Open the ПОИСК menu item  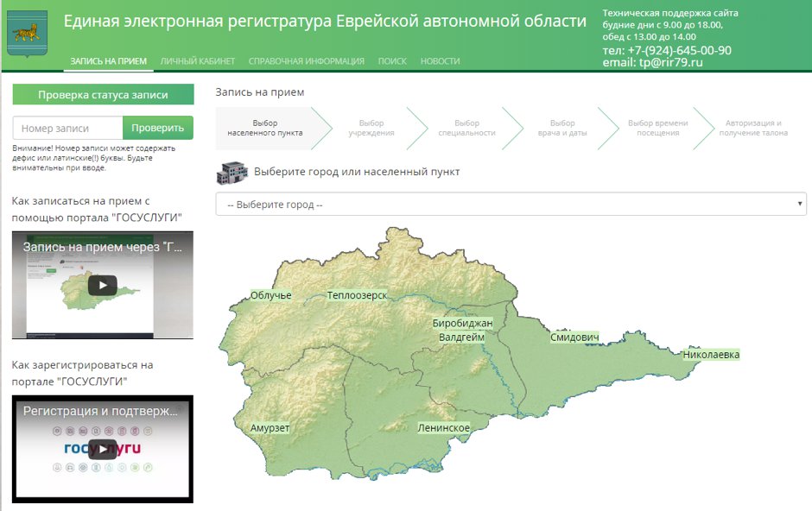(392, 61)
